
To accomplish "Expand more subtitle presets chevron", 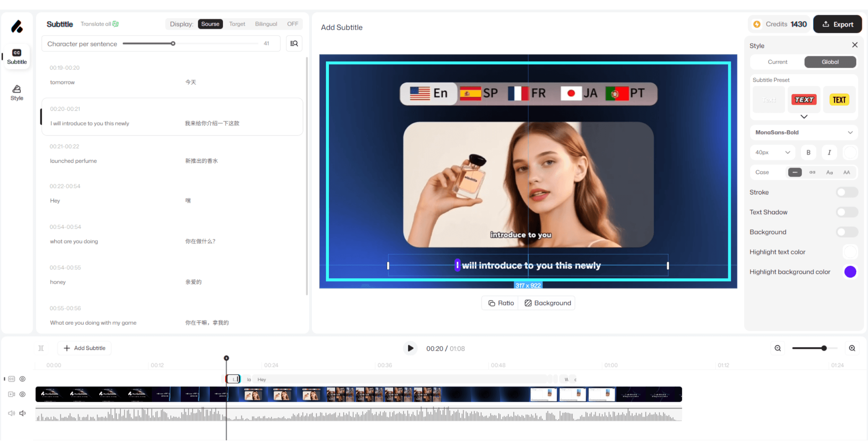I will coord(804,117).
